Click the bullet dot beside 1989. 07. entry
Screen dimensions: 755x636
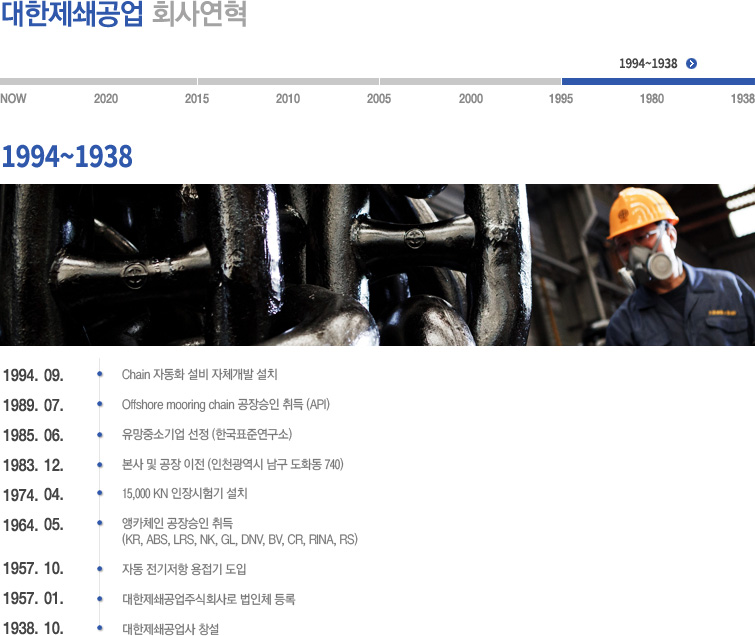99,405
